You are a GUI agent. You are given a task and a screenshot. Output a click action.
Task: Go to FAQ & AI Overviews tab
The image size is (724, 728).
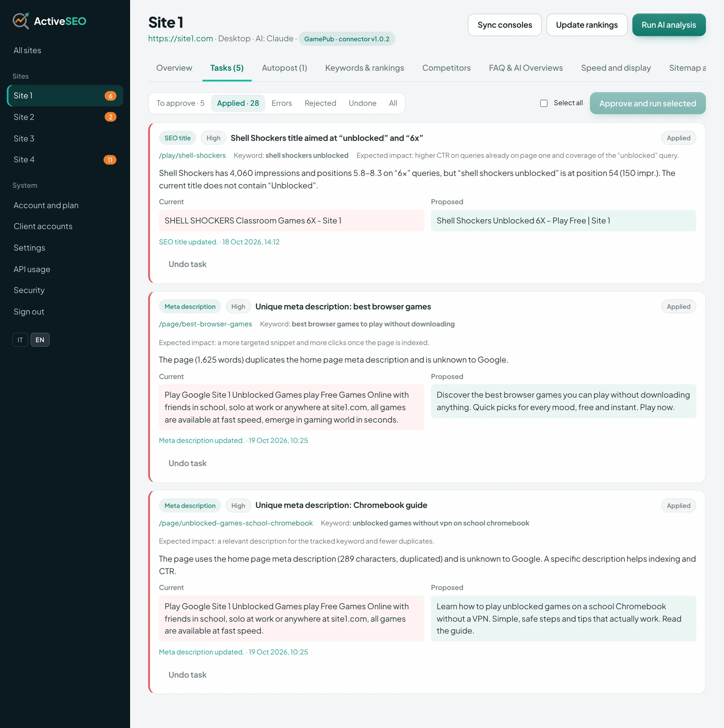[x=526, y=68]
